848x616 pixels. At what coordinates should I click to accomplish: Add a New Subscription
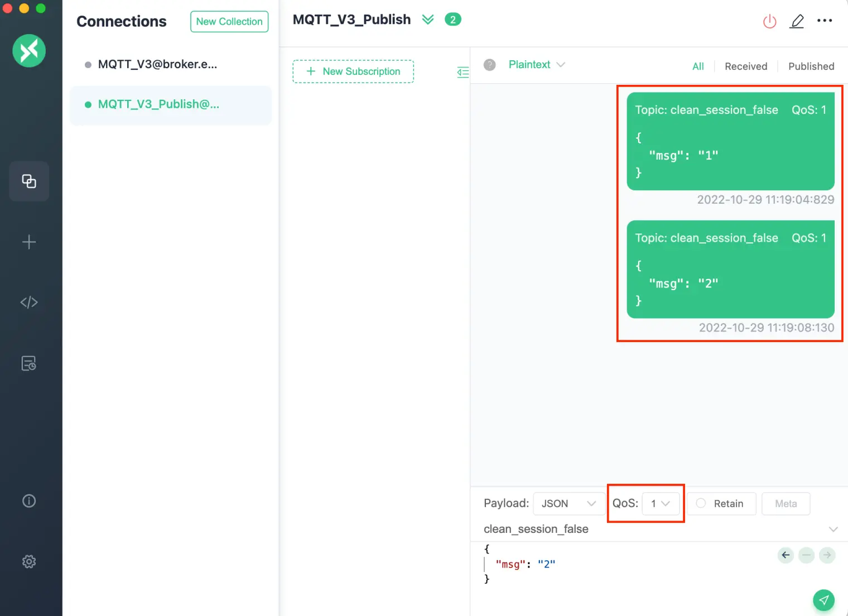tap(353, 71)
